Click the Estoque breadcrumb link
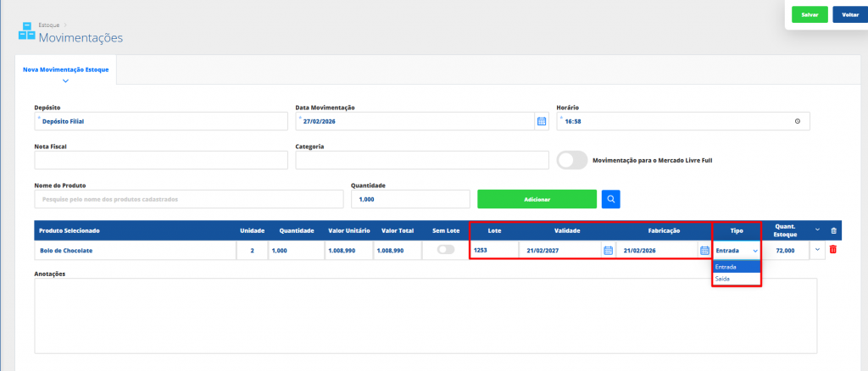This screenshot has width=868, height=371. [49, 25]
